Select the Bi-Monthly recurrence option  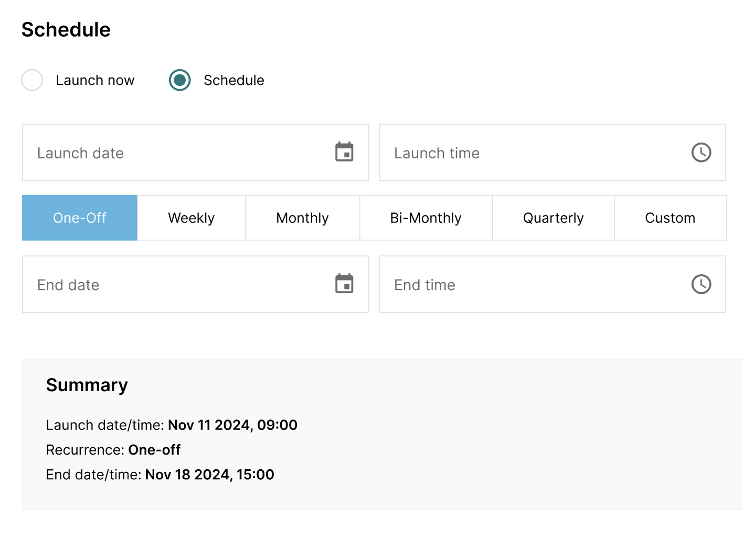tap(426, 218)
